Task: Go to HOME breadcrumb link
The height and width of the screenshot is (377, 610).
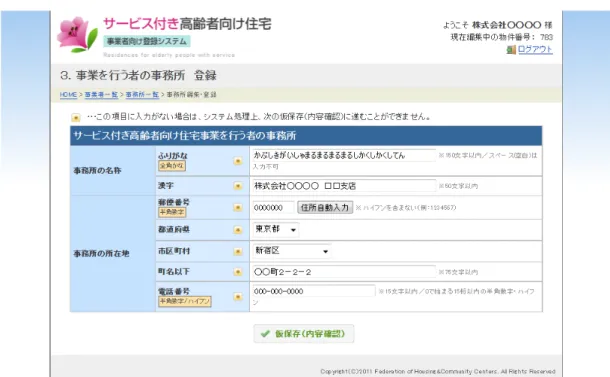Action: pos(68,95)
